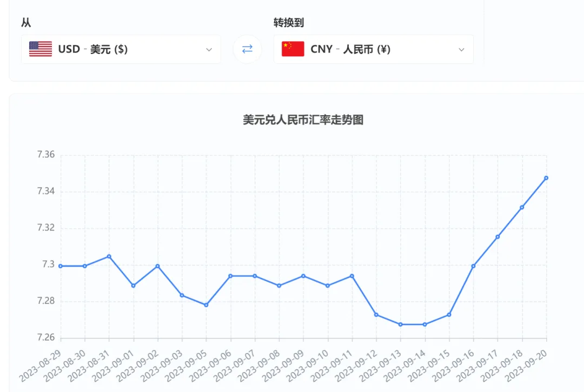Select the data point for 2023-08-30
This screenshot has height=392, width=584.
[x=84, y=266]
